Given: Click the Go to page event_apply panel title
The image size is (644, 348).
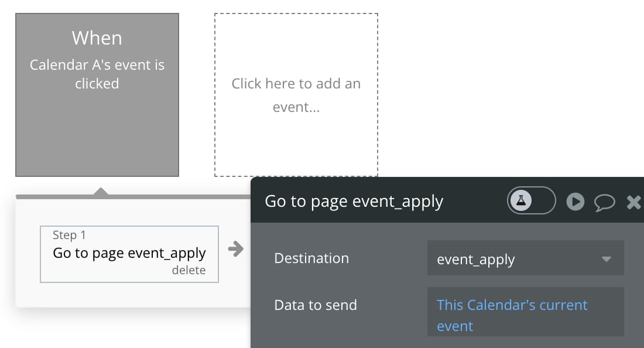Looking at the screenshot, I should (x=354, y=202).
